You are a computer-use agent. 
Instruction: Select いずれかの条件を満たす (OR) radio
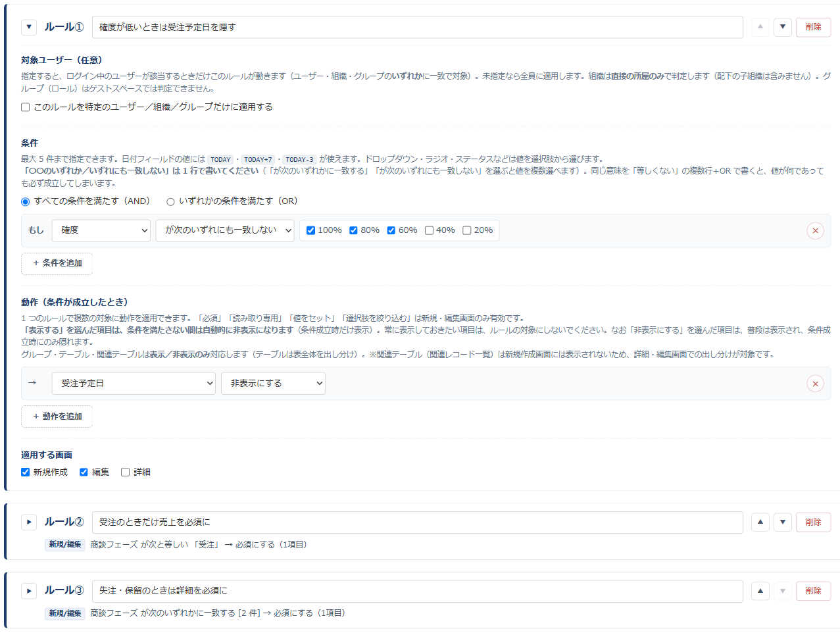point(170,202)
